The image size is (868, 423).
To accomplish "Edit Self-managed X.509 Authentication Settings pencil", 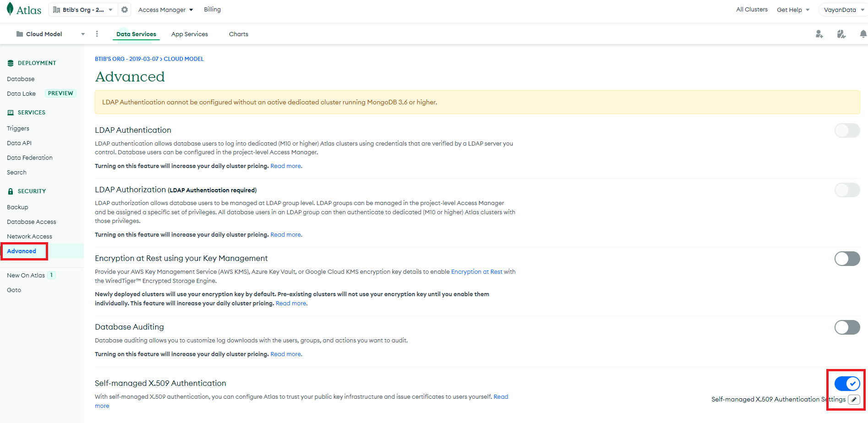I will (854, 400).
